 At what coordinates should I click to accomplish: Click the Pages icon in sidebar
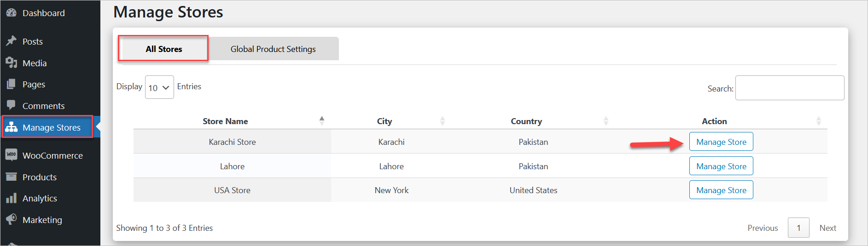12,84
